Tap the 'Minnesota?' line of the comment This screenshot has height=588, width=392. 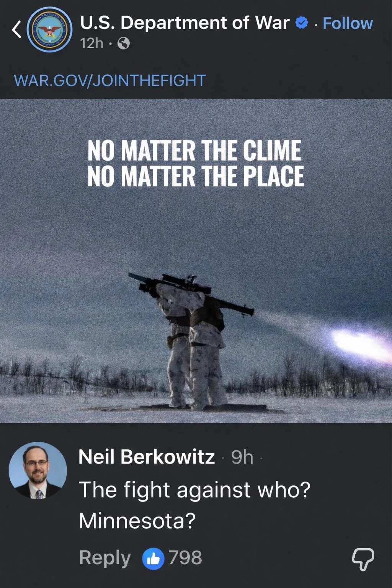(x=137, y=521)
